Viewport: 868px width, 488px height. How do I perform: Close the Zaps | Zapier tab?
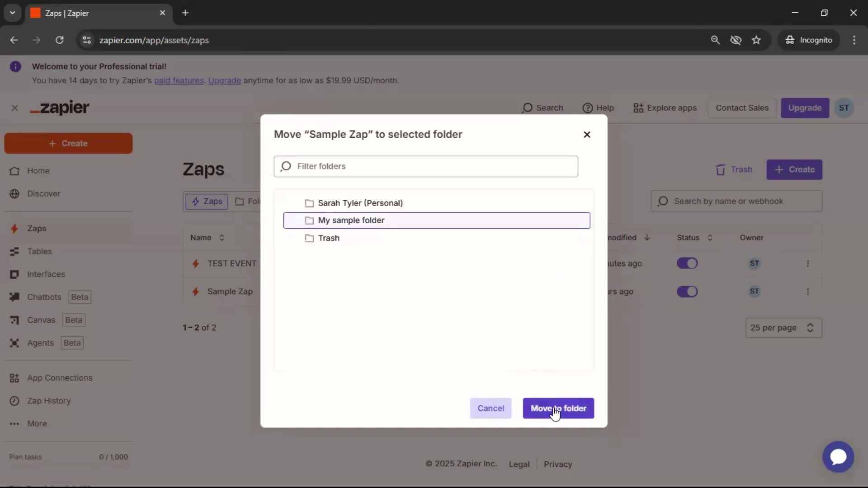(x=162, y=13)
